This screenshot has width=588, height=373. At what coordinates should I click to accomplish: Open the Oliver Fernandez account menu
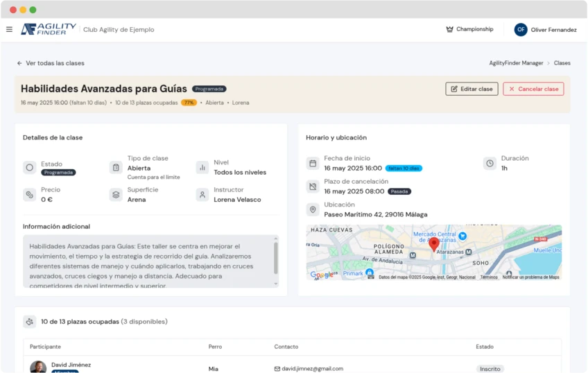point(553,30)
